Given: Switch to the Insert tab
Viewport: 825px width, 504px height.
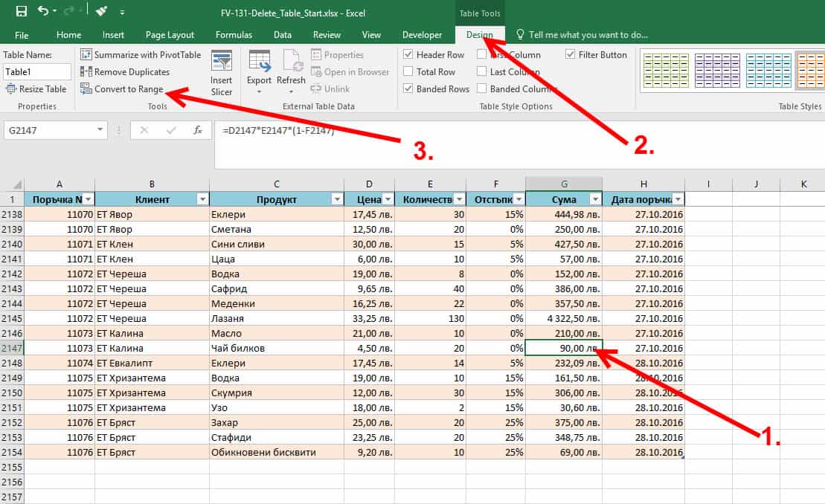Looking at the screenshot, I should [113, 35].
